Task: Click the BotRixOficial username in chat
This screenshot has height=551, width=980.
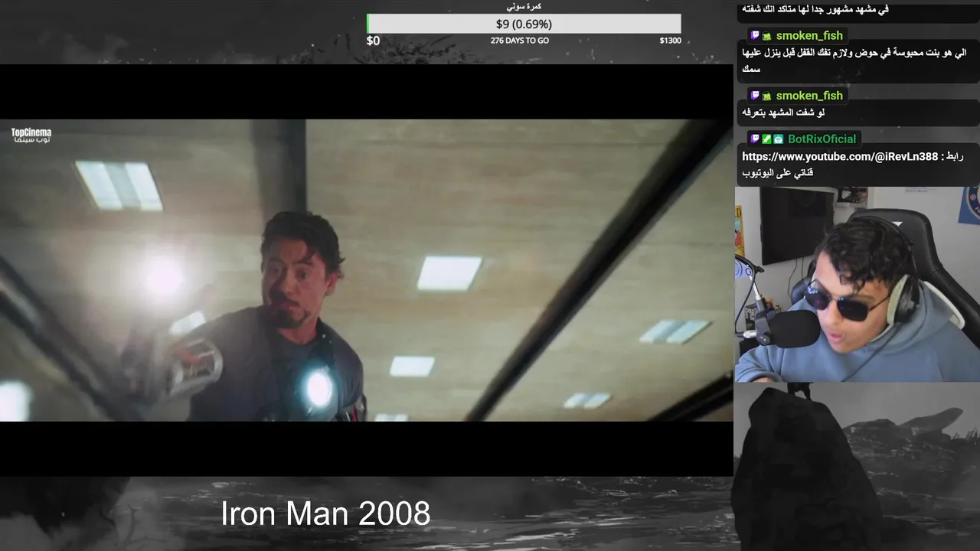Action: coord(822,139)
